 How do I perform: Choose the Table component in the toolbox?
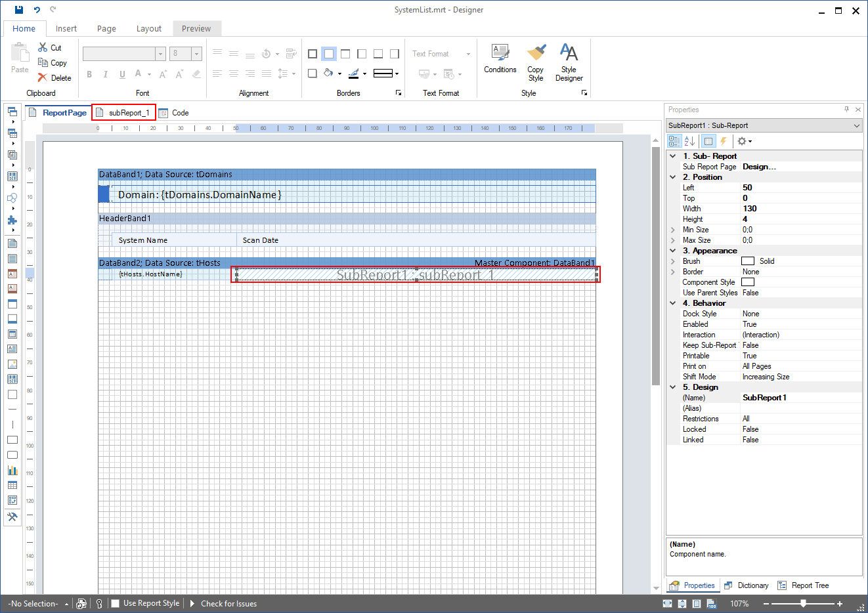(12, 485)
